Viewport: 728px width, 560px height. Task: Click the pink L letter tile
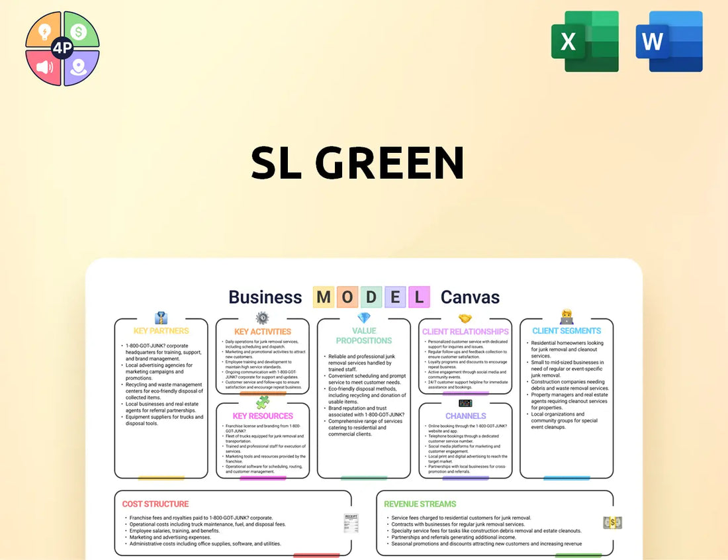point(419,297)
